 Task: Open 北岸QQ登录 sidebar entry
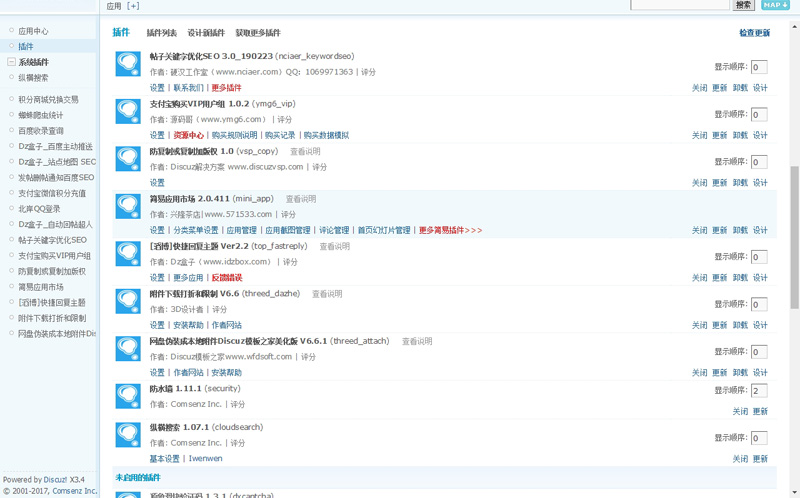tap(39, 209)
